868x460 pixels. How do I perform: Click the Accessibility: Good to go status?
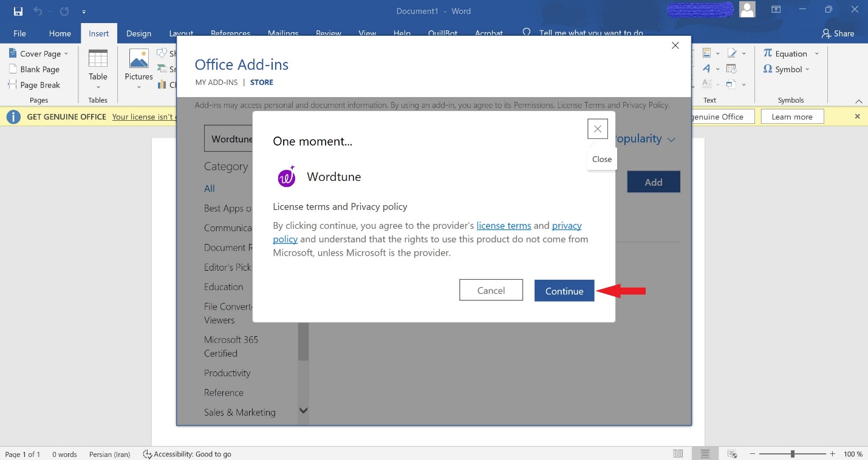click(187, 454)
